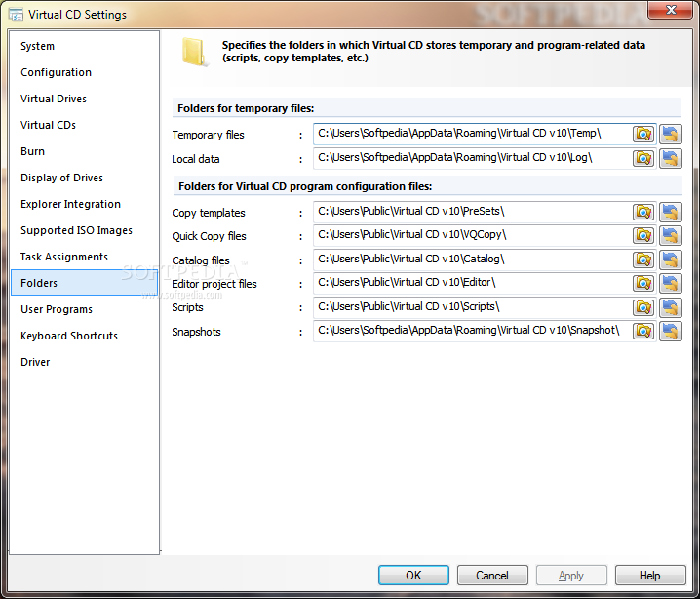Reset Catalog files path to default
This screenshot has width=700, height=599.
point(671,260)
